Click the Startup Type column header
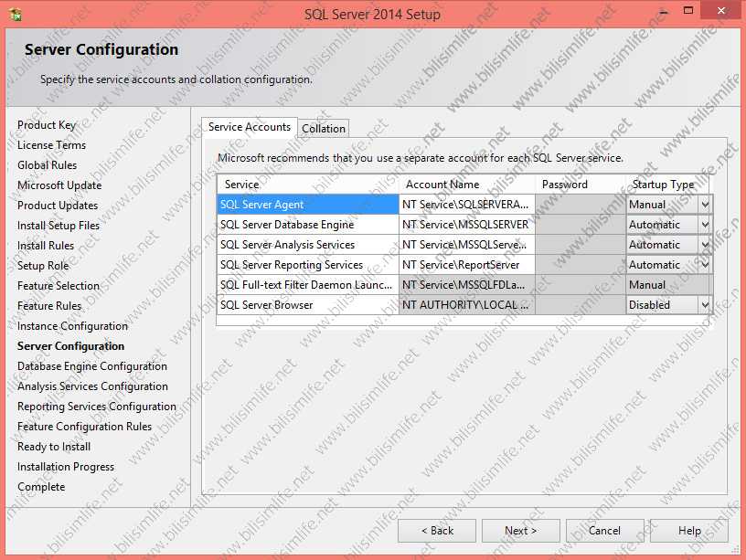 [667, 185]
